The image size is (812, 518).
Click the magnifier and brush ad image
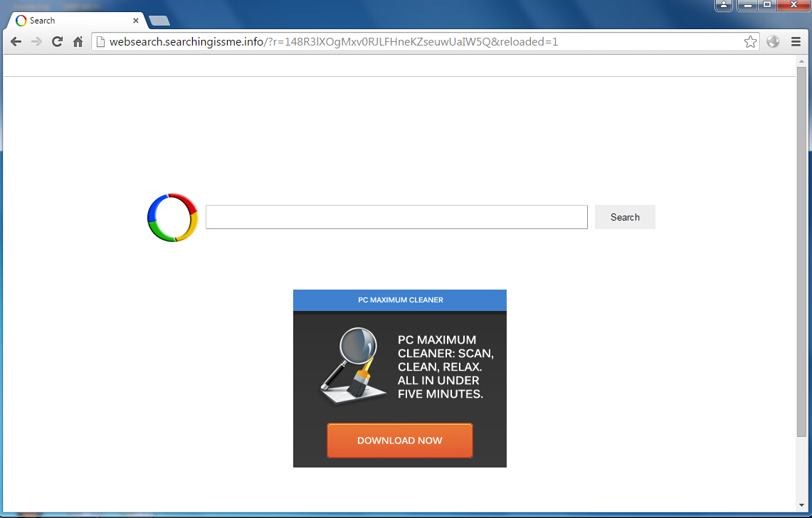(x=353, y=365)
